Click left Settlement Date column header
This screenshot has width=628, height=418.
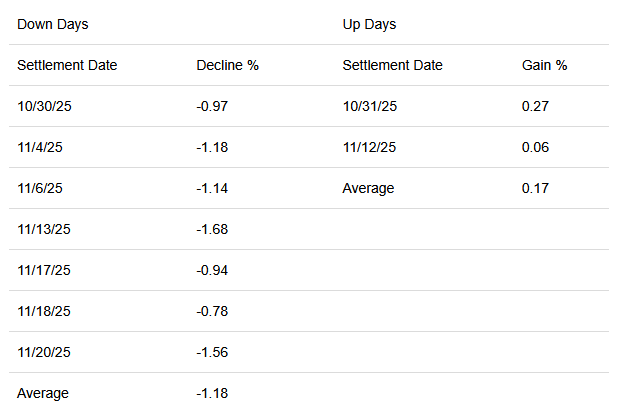(x=67, y=65)
